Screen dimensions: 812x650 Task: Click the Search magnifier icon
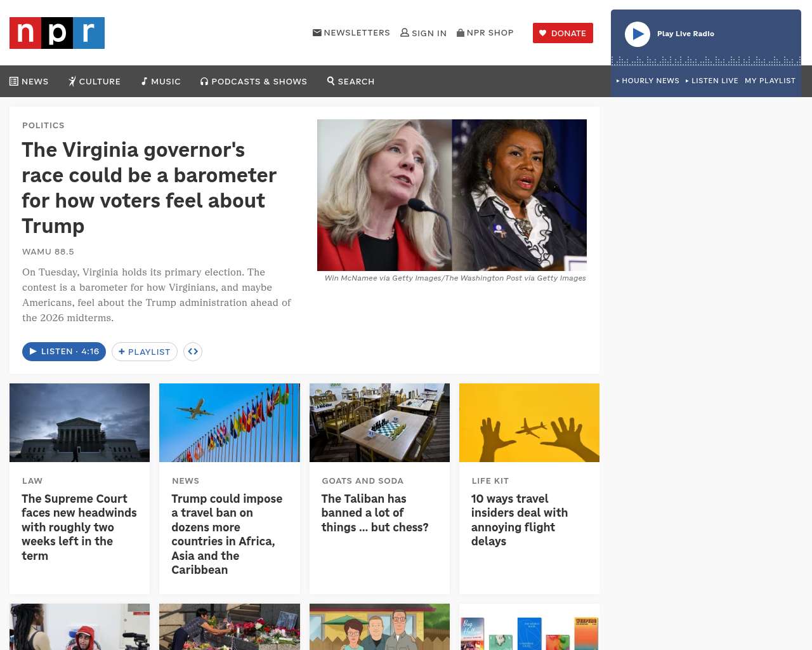[x=331, y=81]
